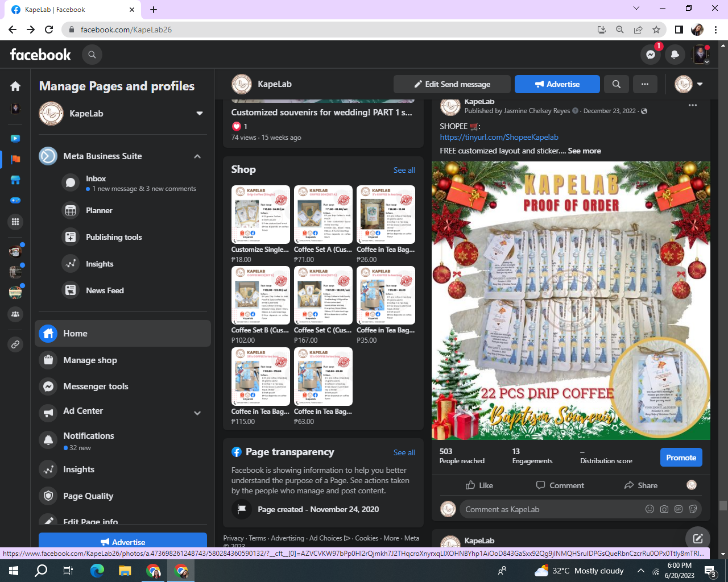
Task: Open post options three-dot menu
Action: point(693,105)
